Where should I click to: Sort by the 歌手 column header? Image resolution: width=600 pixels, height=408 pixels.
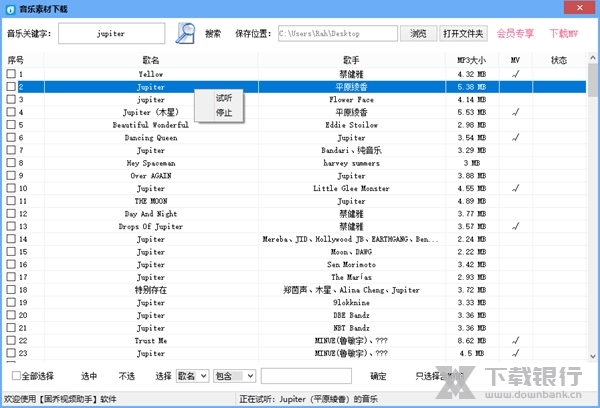pos(351,60)
